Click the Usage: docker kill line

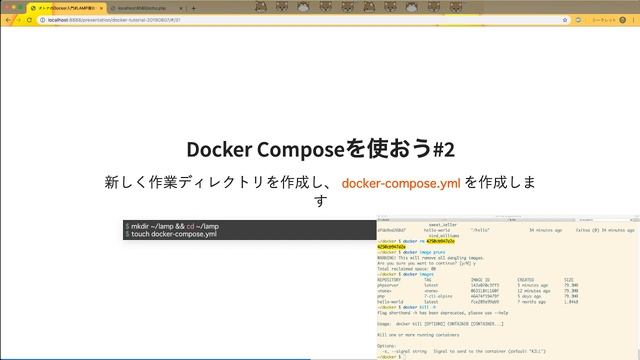440,324
